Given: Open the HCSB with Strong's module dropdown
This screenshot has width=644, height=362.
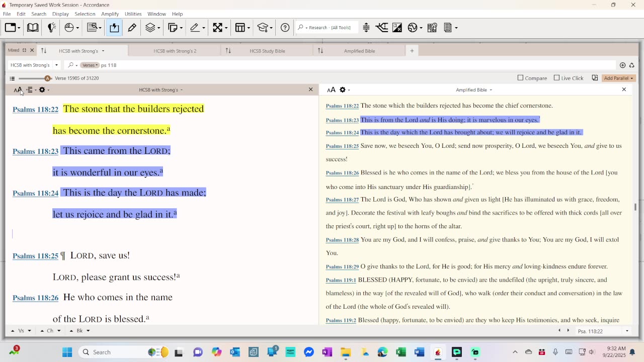Looking at the screenshot, I should tap(34, 65).
